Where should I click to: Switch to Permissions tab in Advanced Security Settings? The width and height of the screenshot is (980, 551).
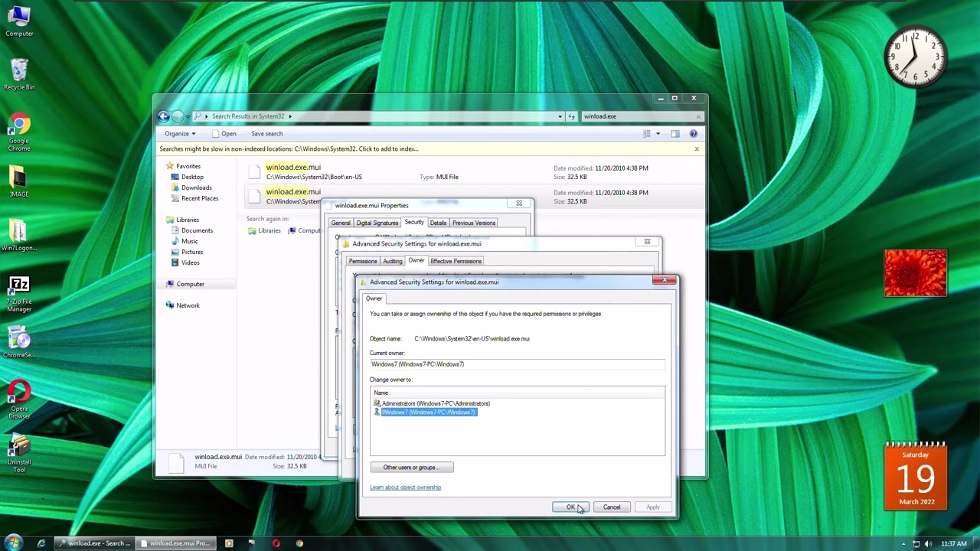coord(363,261)
